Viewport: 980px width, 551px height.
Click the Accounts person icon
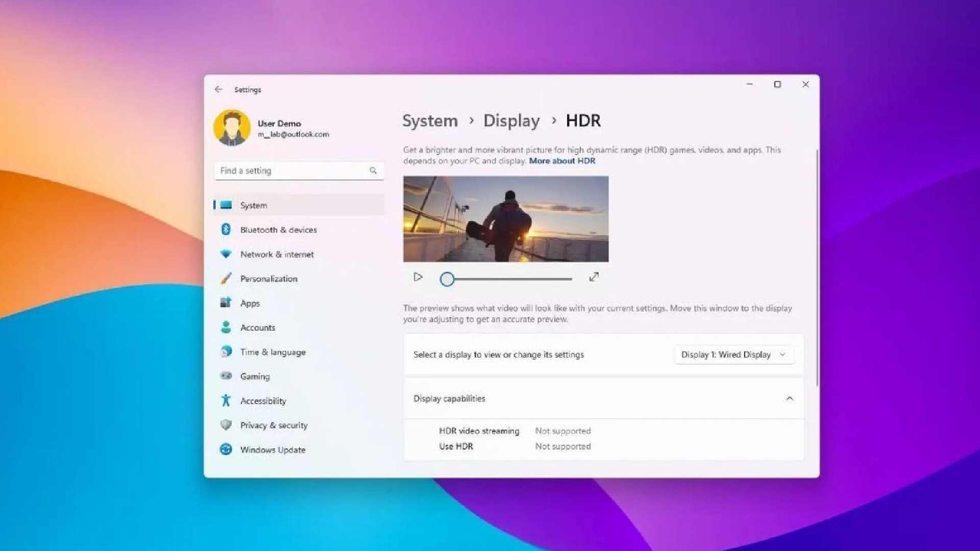tap(226, 327)
